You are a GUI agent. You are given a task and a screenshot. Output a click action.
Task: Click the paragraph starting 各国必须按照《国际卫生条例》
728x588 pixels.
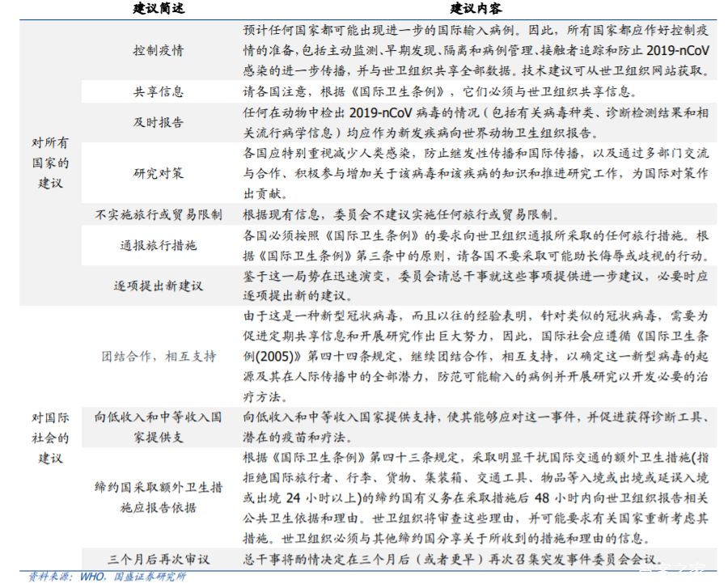pos(476,245)
